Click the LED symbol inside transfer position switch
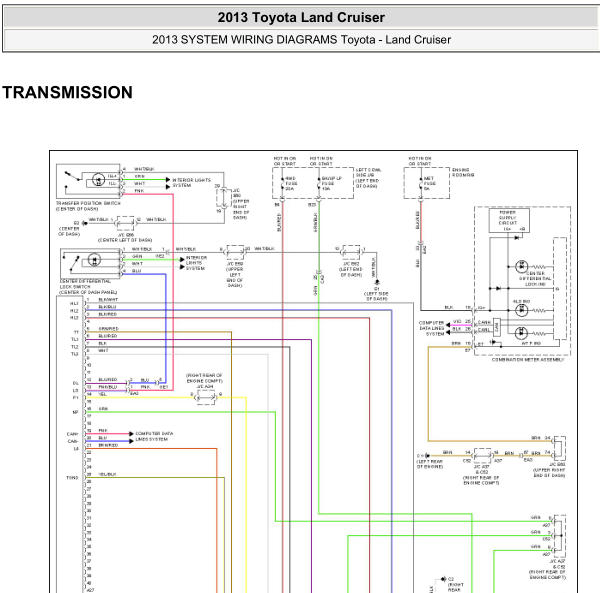The image size is (600, 593). pyautogui.click(x=98, y=180)
